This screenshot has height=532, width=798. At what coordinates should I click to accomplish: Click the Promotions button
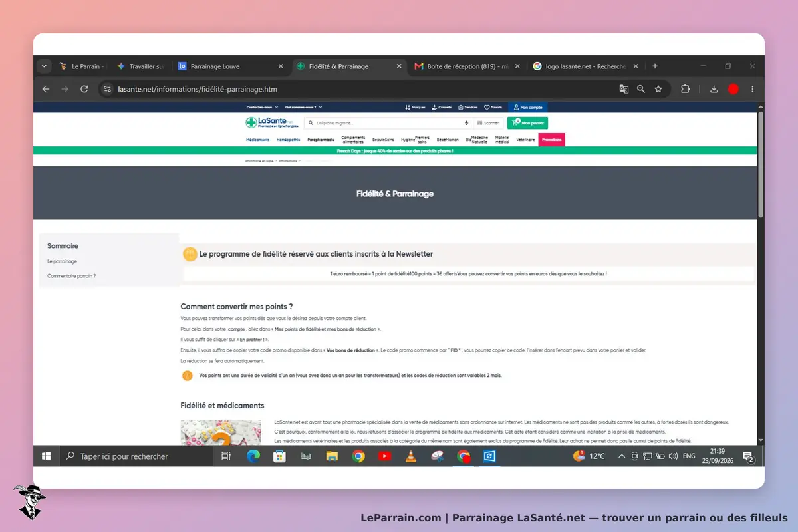tap(551, 140)
